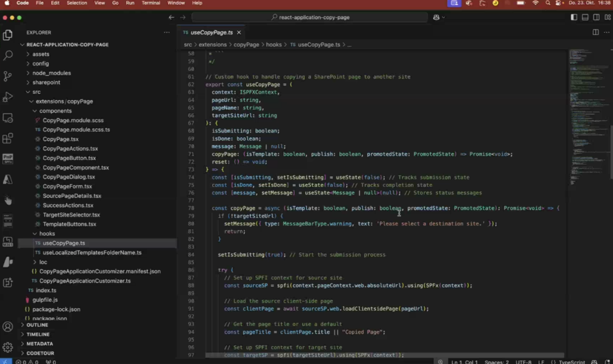Toggle the bottom panel layout button
This screenshot has width=613, height=364.
[x=584, y=17]
